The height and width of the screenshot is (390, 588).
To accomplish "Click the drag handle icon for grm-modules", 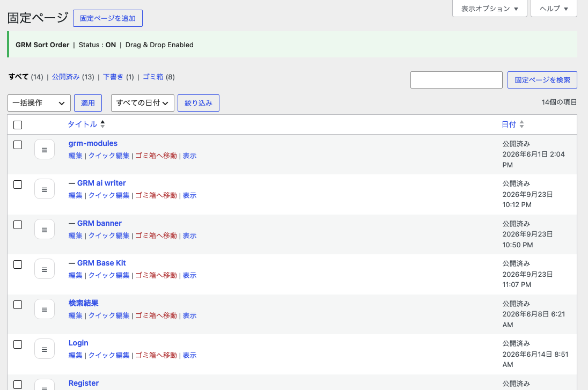I will point(44,149).
